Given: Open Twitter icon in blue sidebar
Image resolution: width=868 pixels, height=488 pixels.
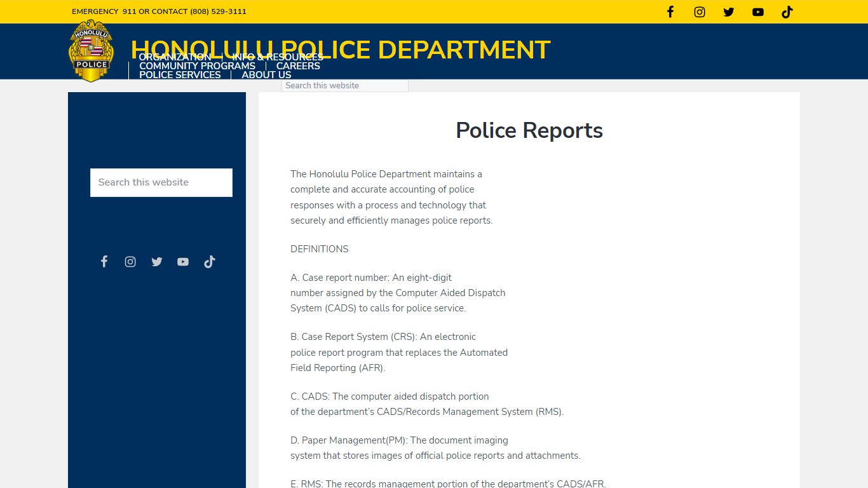Looking at the screenshot, I should 157,262.
